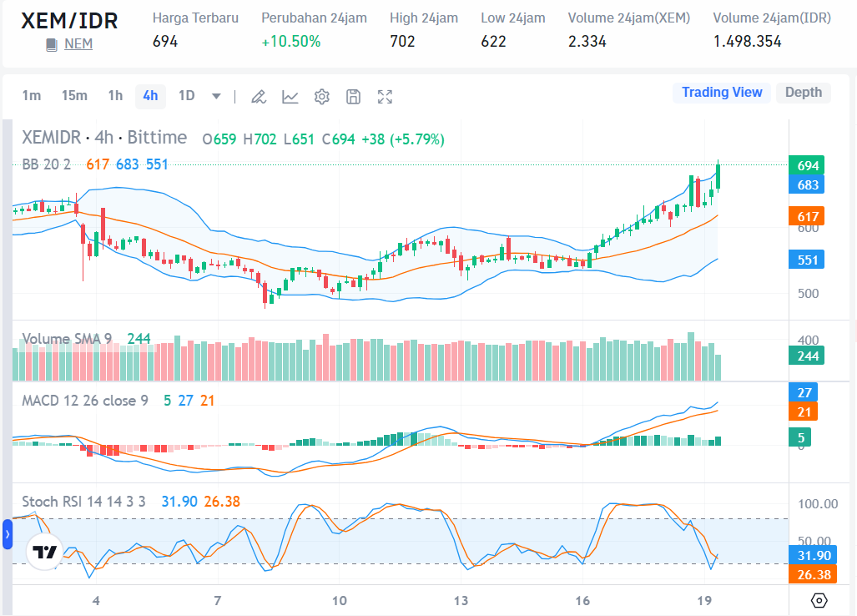The image size is (857, 616).
Task: Click the Volume 24jam(XEM) value 2.334
Action: [587, 42]
